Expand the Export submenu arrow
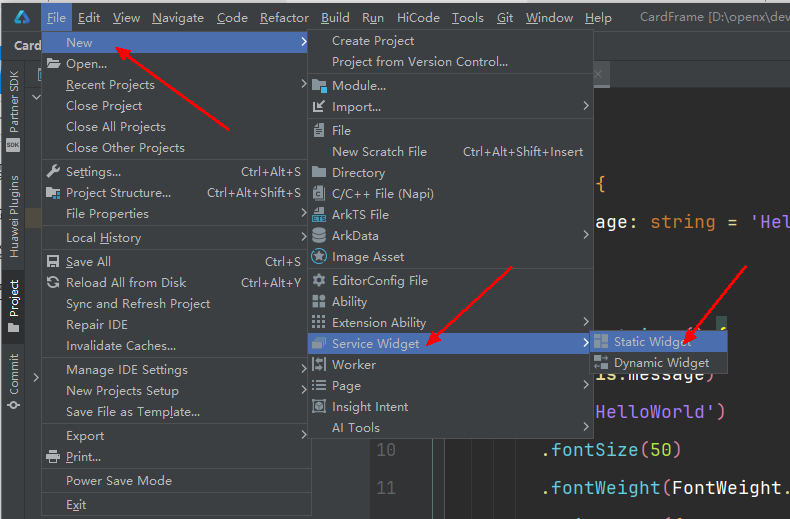This screenshot has height=519, width=790. [x=303, y=434]
